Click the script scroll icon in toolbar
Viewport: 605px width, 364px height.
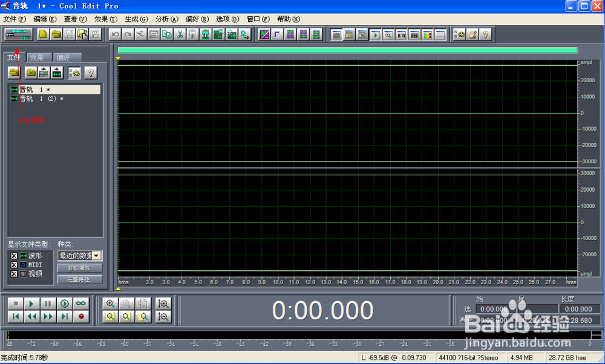coord(473,34)
